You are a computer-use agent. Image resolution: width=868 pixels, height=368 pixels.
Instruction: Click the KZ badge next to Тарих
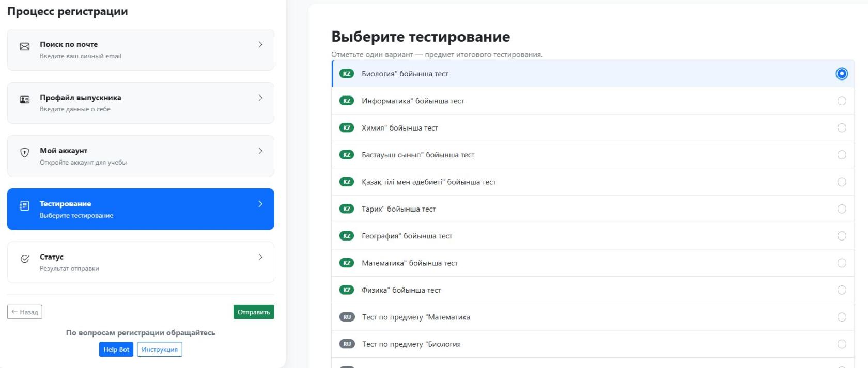pyautogui.click(x=347, y=209)
